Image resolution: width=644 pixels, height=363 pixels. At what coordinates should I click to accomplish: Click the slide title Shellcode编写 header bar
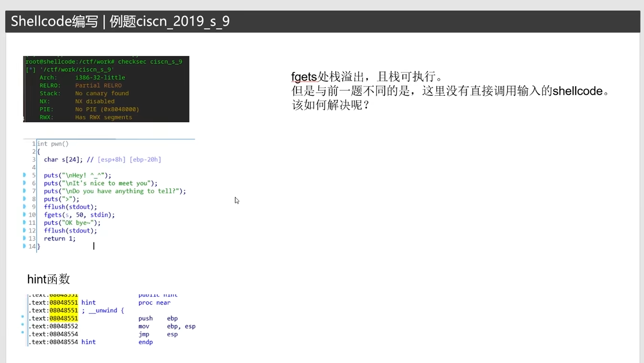coord(322,22)
